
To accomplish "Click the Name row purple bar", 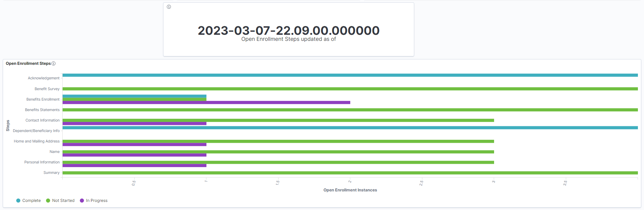I will (x=134, y=155).
